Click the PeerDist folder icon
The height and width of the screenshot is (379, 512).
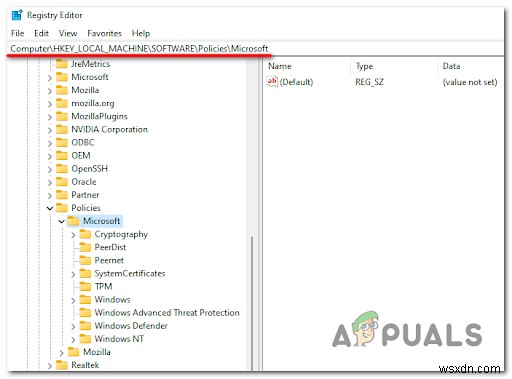(x=85, y=247)
